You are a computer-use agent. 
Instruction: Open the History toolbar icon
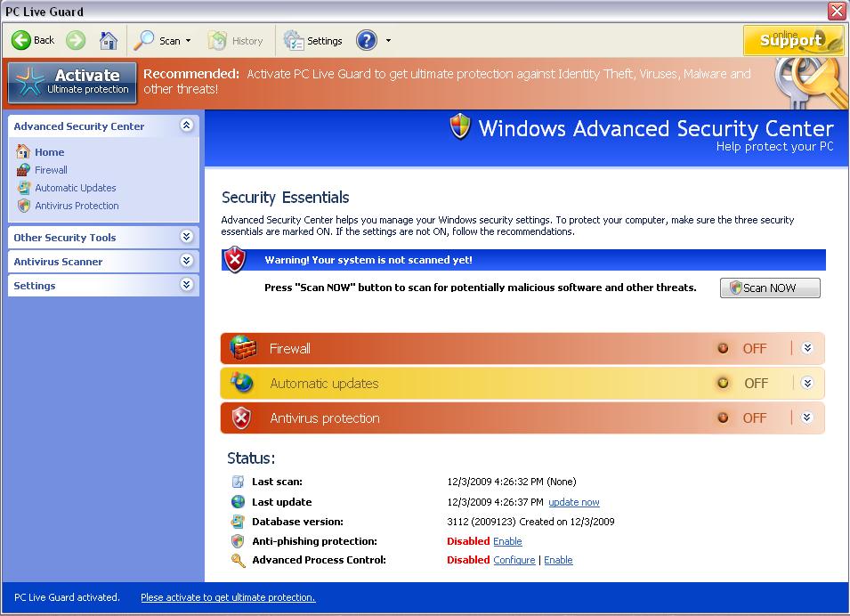217,41
